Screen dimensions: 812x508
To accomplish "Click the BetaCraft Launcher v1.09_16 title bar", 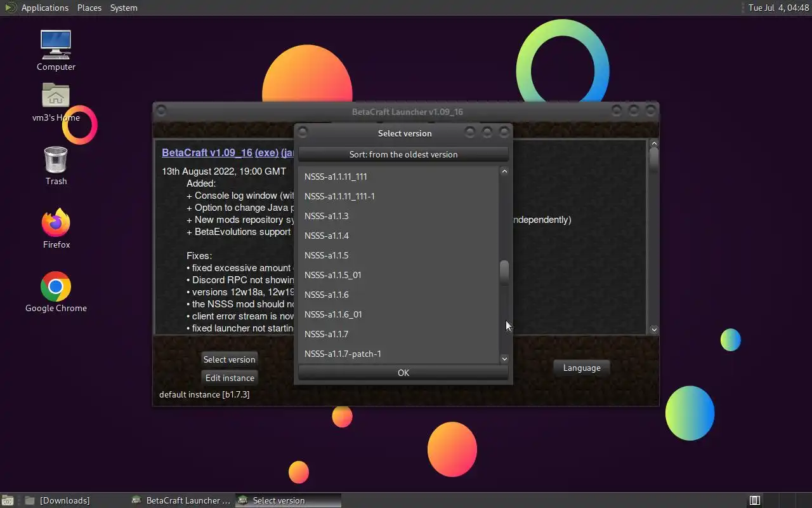I will tap(407, 112).
